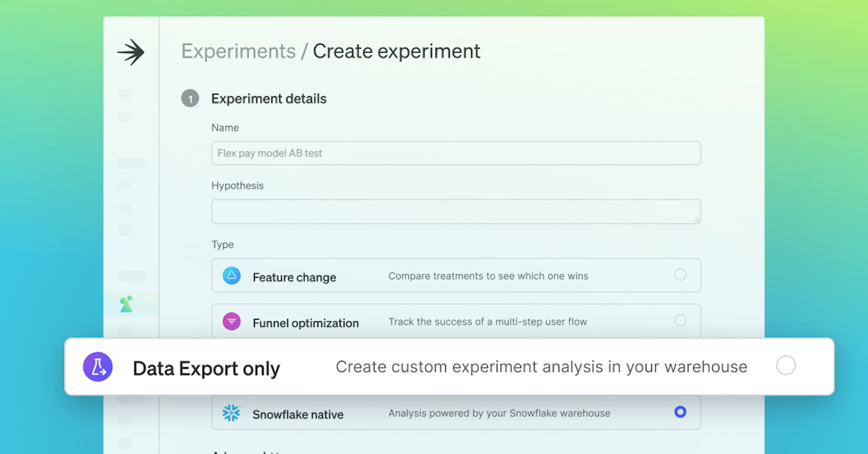This screenshot has height=454, width=868.
Task: Click the arrow logo in the sidebar
Action: click(131, 52)
